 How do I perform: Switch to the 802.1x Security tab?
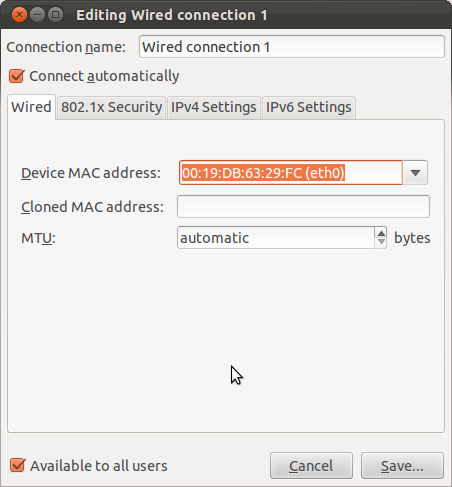[111, 107]
